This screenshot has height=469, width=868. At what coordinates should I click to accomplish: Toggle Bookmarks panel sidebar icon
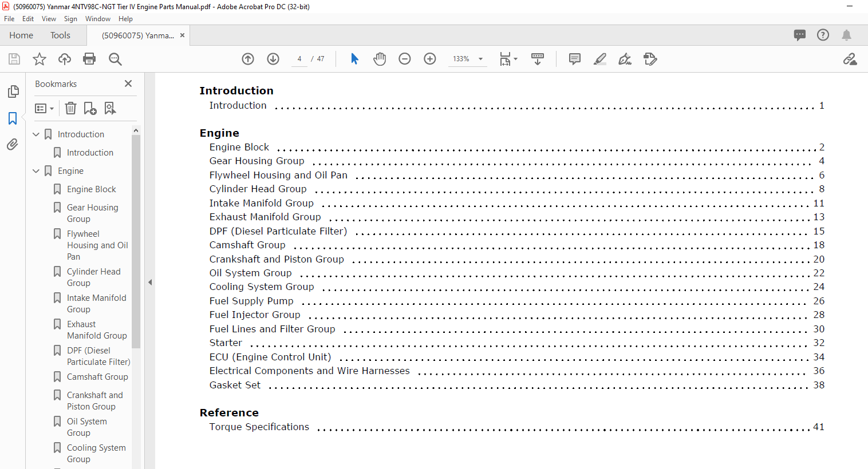click(x=13, y=118)
